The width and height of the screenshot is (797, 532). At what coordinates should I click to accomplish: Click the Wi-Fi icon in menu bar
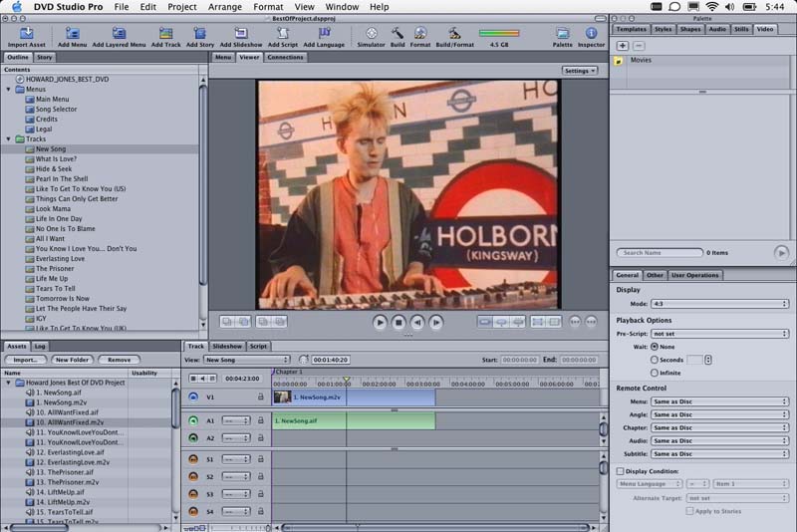tap(711, 7)
